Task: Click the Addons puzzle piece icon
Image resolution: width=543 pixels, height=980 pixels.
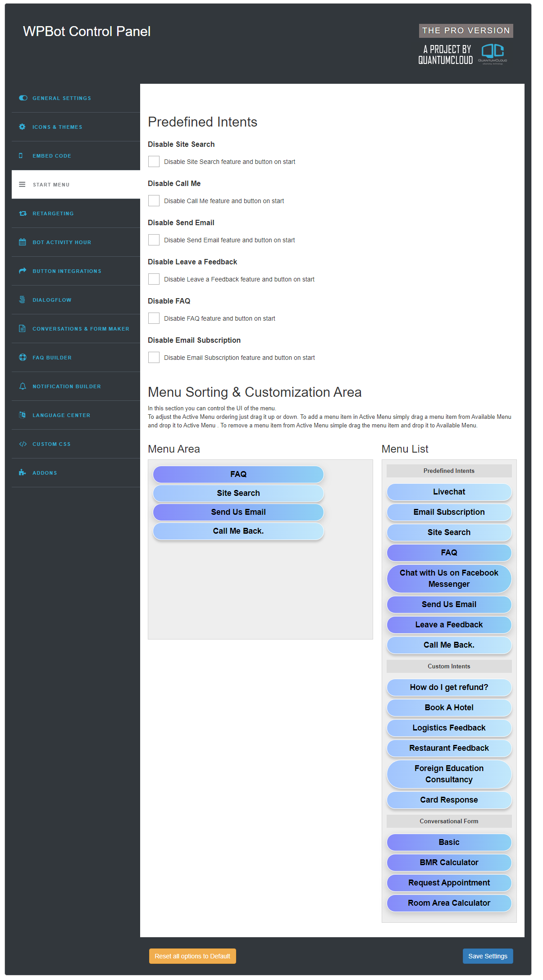Action: pos(22,472)
